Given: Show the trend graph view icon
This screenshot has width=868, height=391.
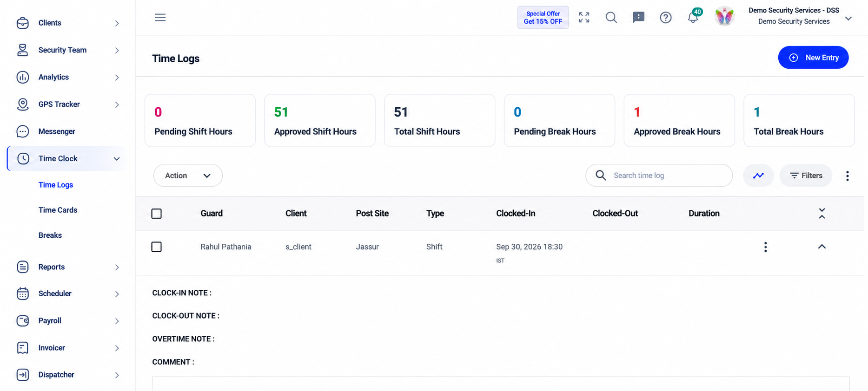Looking at the screenshot, I should pyautogui.click(x=758, y=176).
